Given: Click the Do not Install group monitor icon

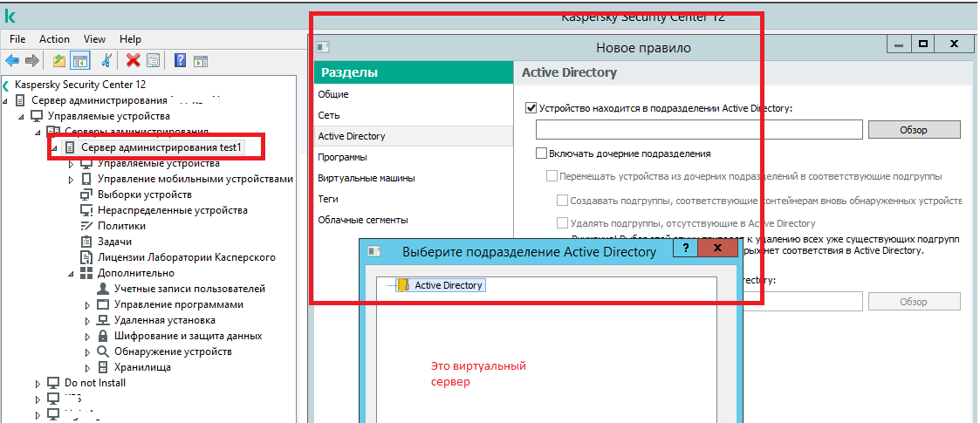Looking at the screenshot, I should click(x=53, y=382).
